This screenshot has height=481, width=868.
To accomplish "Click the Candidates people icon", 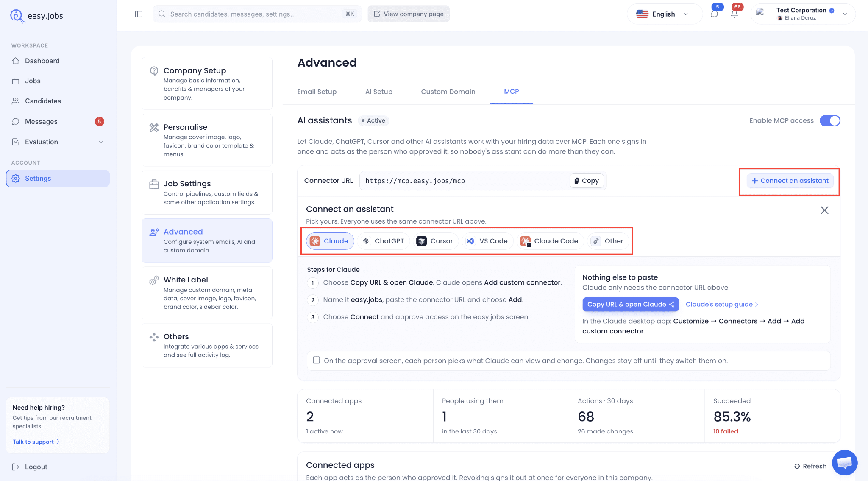I will (x=16, y=101).
